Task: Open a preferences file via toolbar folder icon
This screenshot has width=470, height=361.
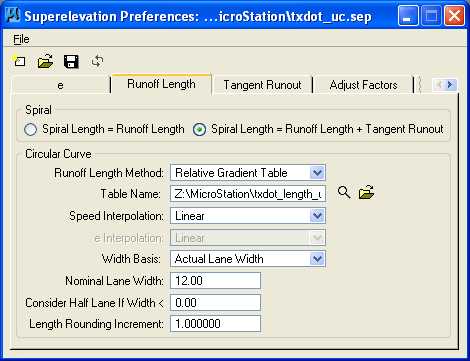Action: tap(45, 61)
